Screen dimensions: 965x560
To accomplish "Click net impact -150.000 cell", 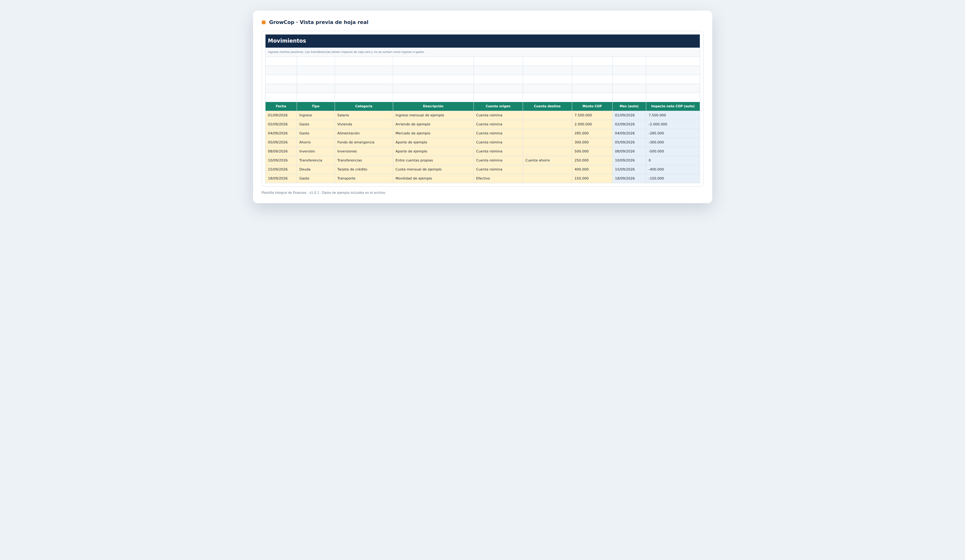I will tap(673, 178).
